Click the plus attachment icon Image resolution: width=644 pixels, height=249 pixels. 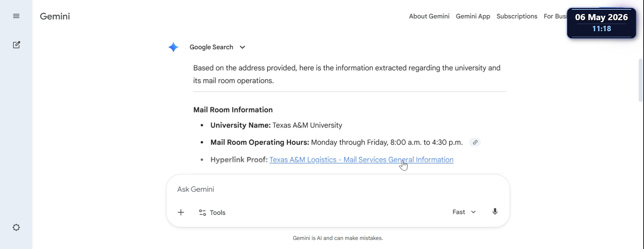tap(181, 212)
